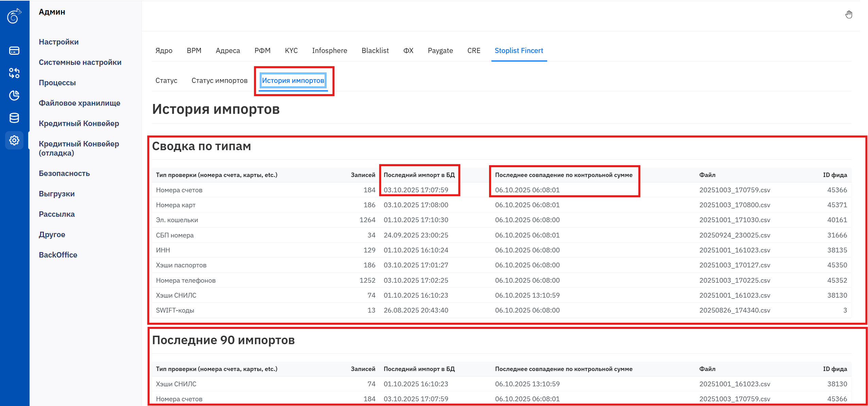Click the hand icon at top right
Viewport: 868px width, 406px height.
[849, 15]
